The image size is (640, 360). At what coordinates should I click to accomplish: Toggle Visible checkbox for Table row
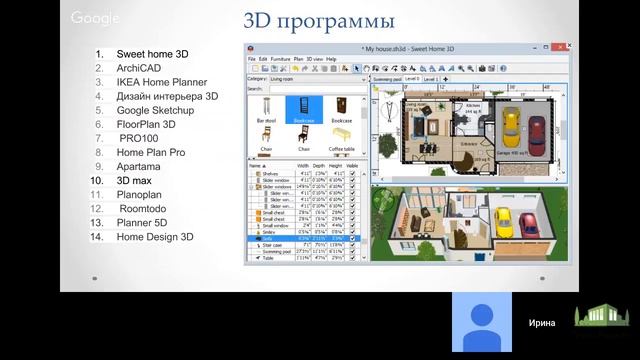352,258
